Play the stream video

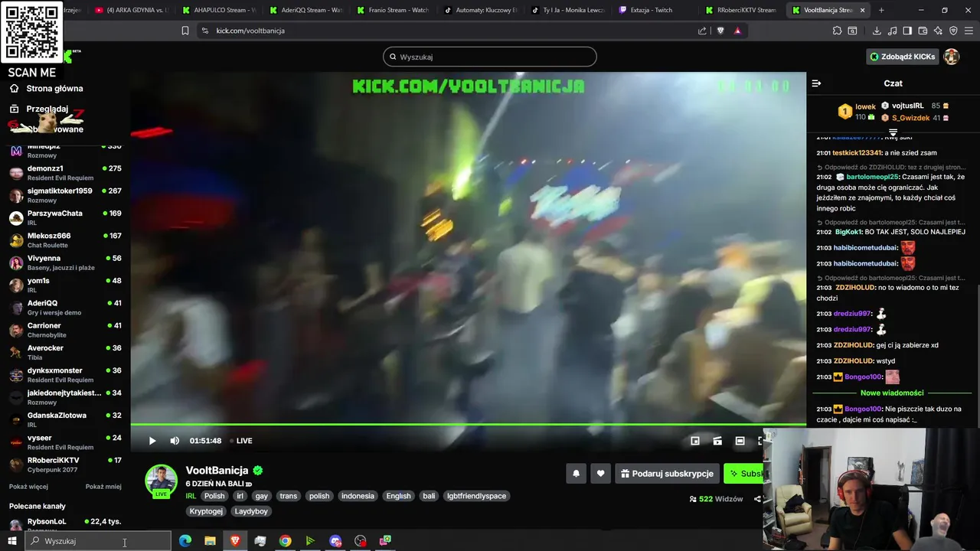[152, 441]
